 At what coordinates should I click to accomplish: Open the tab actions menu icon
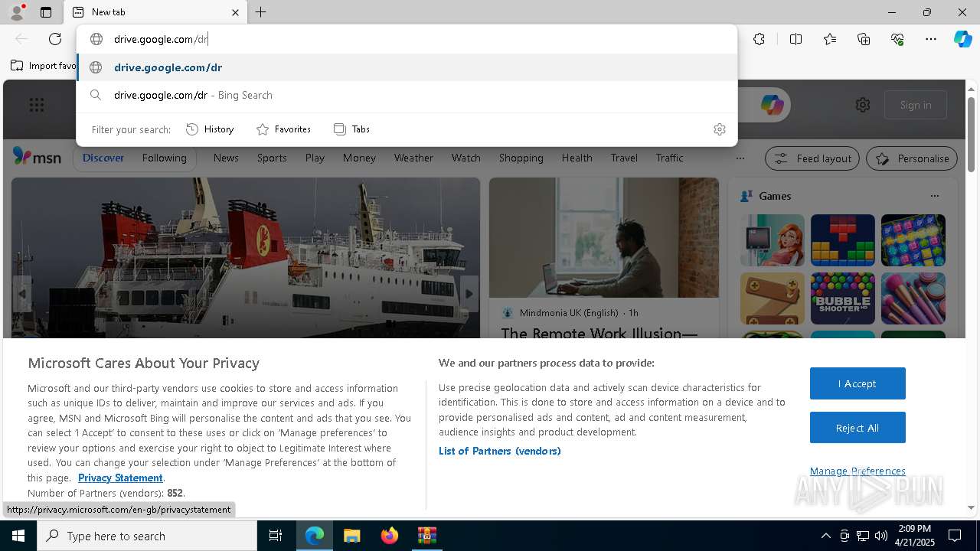tap(46, 12)
